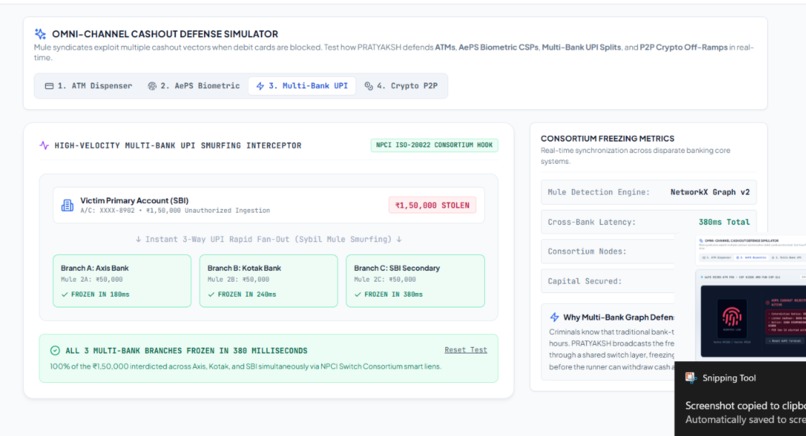The width and height of the screenshot is (806, 436).
Task: Click the bank building icon of Victim Account
Action: (x=67, y=205)
